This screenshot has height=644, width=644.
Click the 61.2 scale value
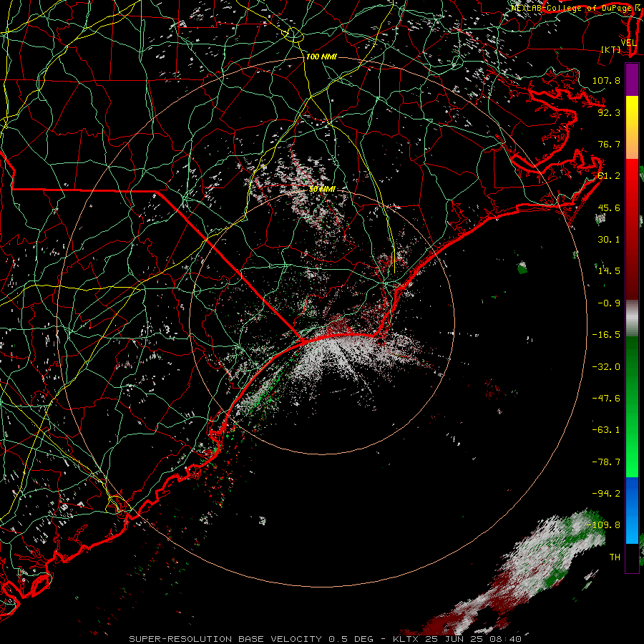(x=609, y=176)
